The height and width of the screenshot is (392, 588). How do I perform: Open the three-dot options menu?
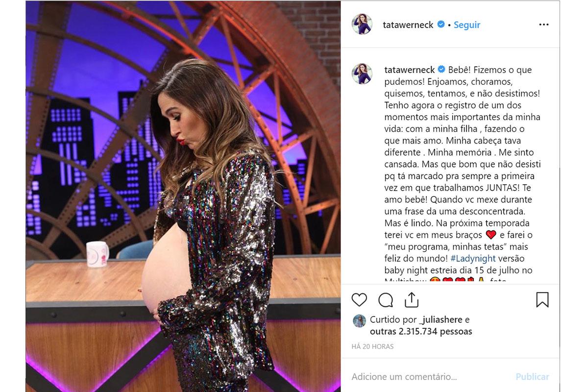(544, 24)
